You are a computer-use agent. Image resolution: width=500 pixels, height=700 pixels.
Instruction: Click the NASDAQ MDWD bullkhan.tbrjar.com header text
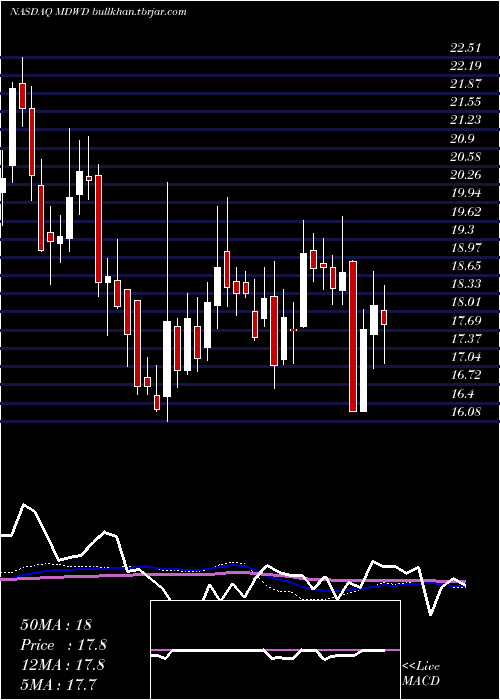pyautogui.click(x=98, y=12)
